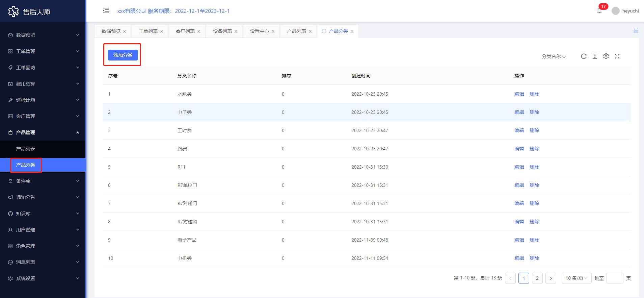Click 编辑 for the 水泵类 row

coord(519,94)
